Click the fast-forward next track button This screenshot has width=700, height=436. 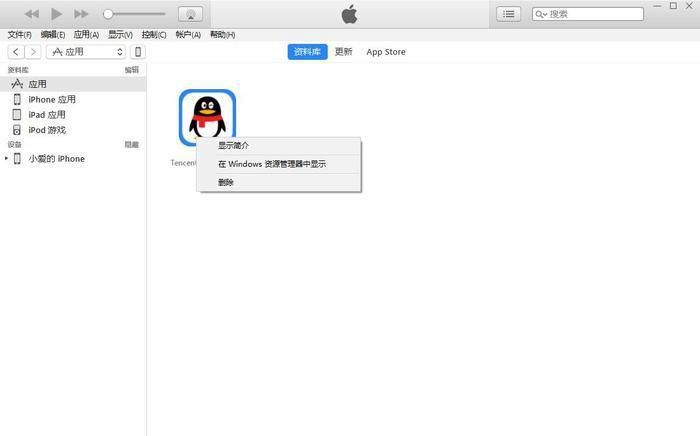[x=81, y=14]
